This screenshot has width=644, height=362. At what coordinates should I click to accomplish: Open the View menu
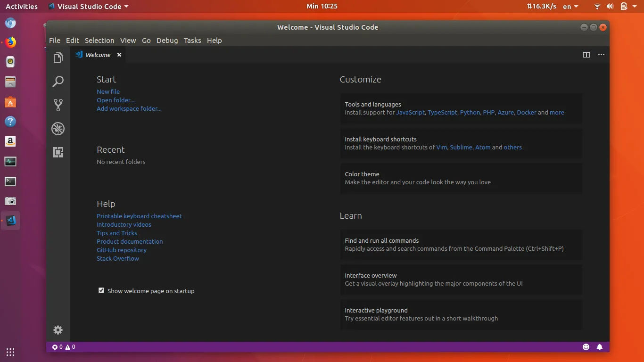point(128,41)
